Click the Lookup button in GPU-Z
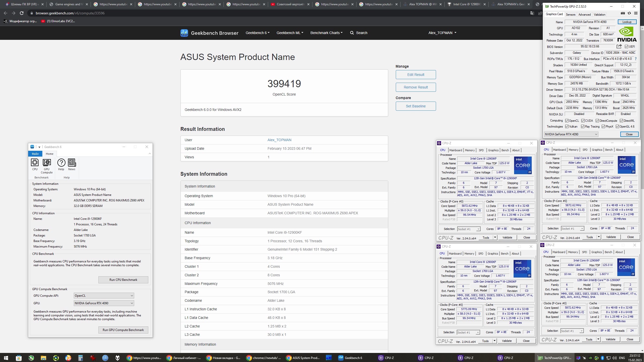The height and width of the screenshot is (362, 644). (627, 22)
